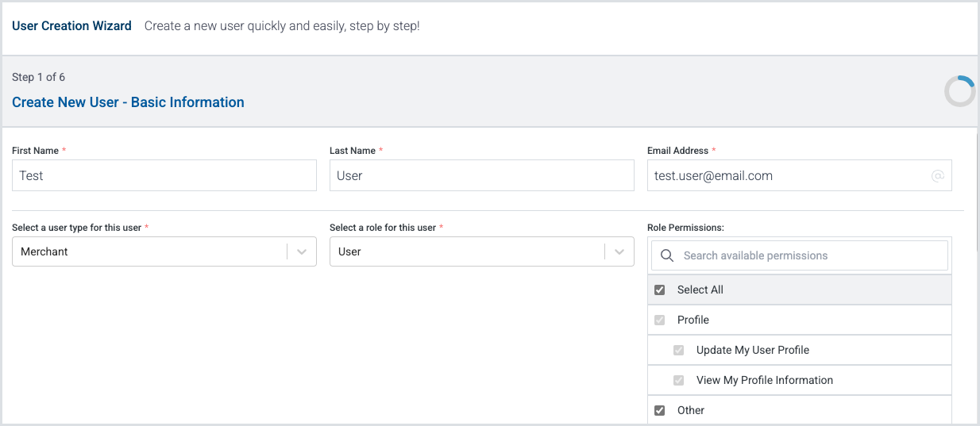Viewport: 980px width, 426px height.
Task: Click the @ icon in Email Address field
Action: (x=937, y=176)
